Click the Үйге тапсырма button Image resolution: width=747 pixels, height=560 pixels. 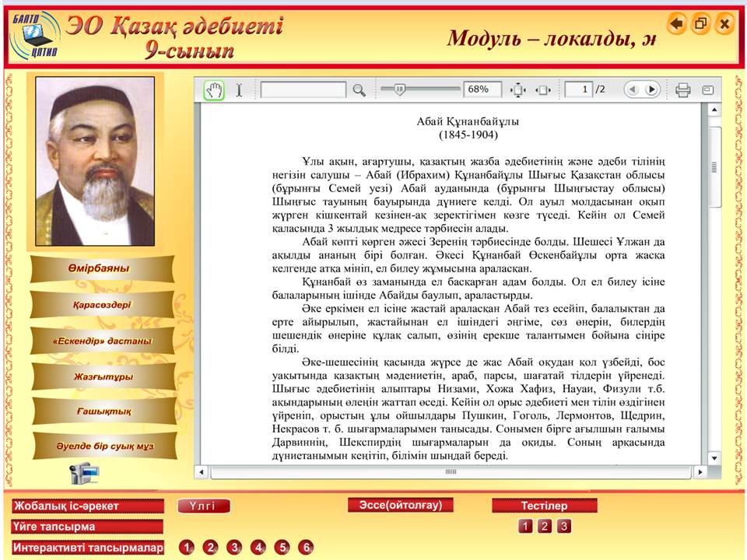(87, 527)
